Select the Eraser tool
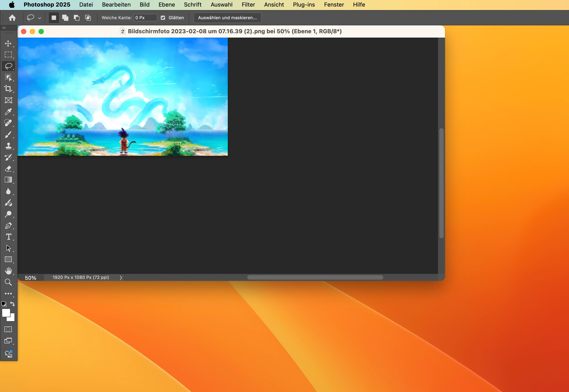 pos(8,168)
